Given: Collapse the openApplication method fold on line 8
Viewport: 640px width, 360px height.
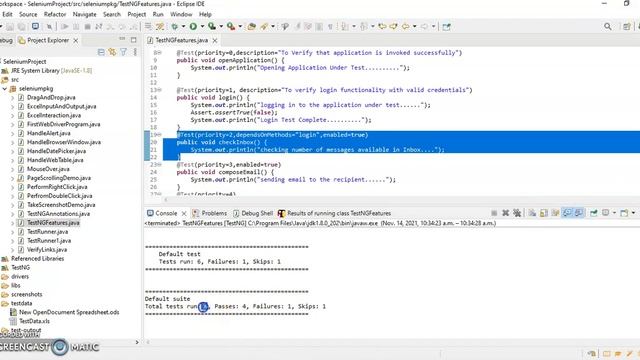Looking at the screenshot, I should pyautogui.click(x=159, y=53).
